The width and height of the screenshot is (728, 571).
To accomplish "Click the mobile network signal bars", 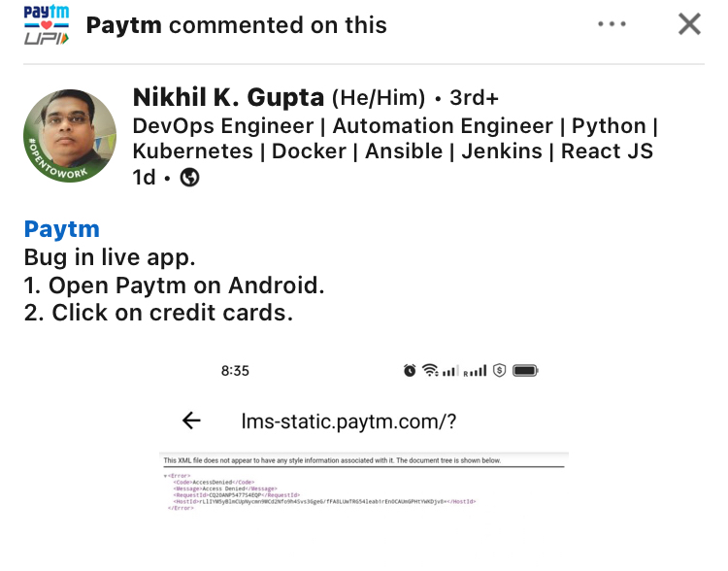I will pyautogui.click(x=475, y=371).
